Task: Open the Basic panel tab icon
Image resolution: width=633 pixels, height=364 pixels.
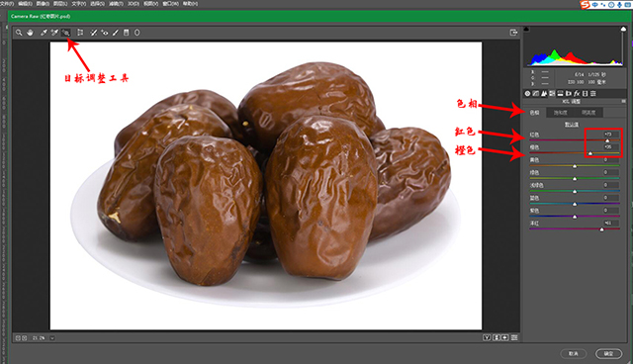Action: pyautogui.click(x=527, y=94)
